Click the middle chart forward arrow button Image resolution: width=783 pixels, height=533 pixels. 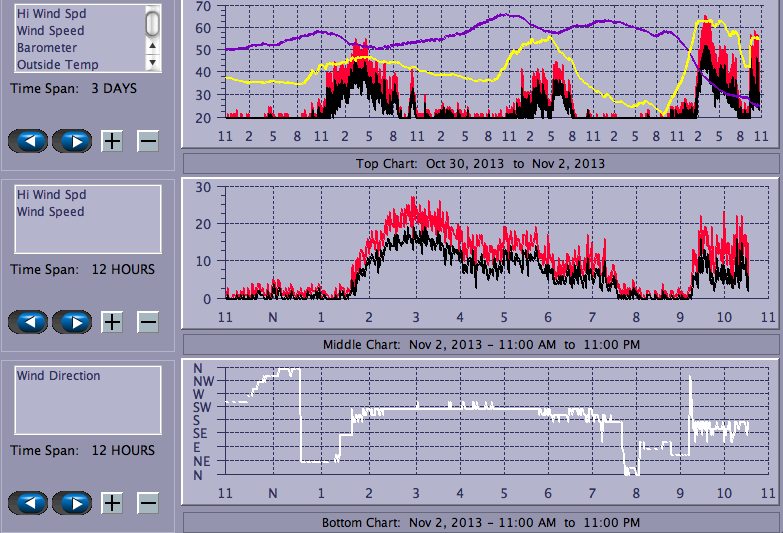(72, 322)
